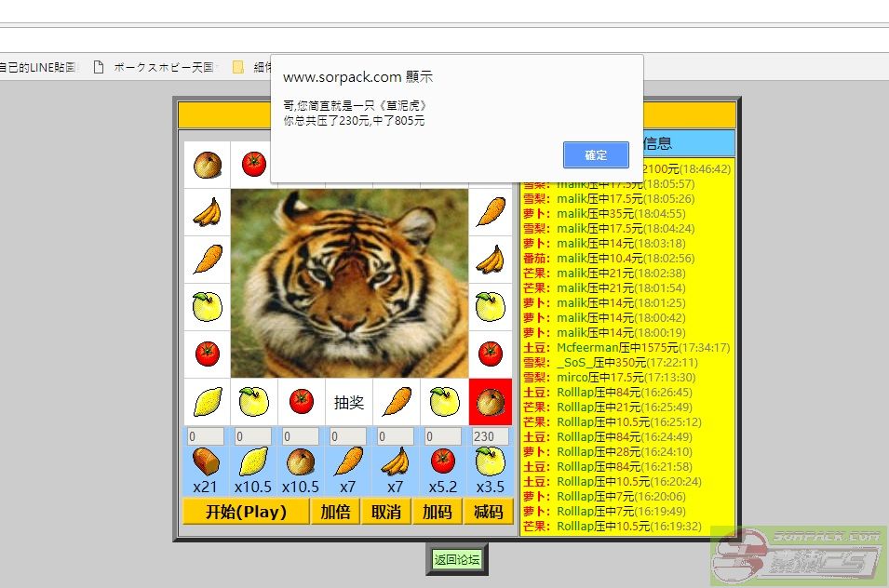This screenshot has height=588, width=889.
Task: Confirm the alert with the 確定 button
Action: click(596, 155)
